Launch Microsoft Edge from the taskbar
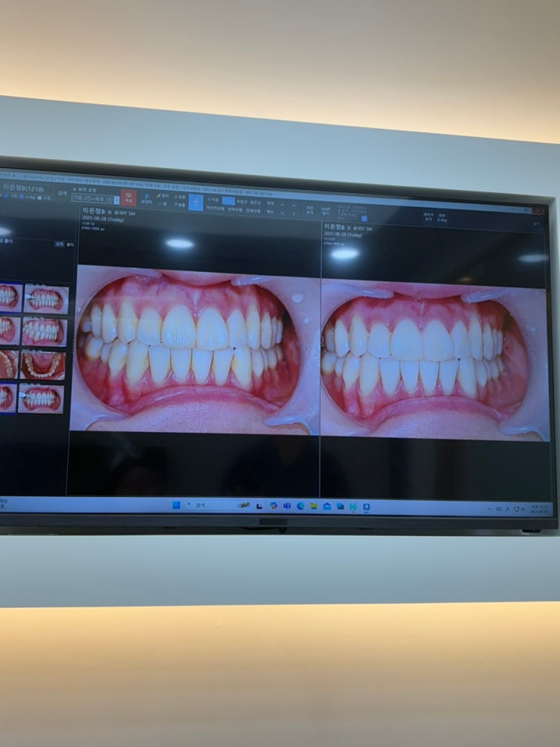This screenshot has width=560, height=747. tap(300, 507)
